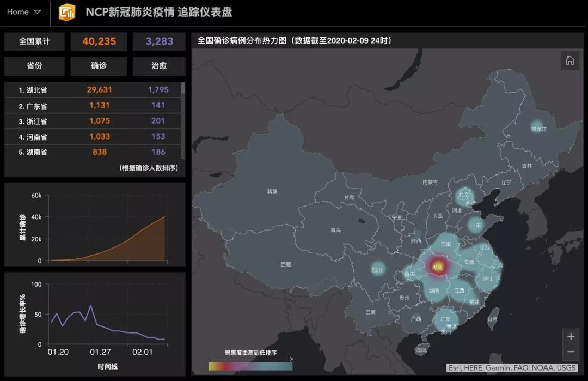Click the Esri attribution text
The image size is (588, 381).
512,367
